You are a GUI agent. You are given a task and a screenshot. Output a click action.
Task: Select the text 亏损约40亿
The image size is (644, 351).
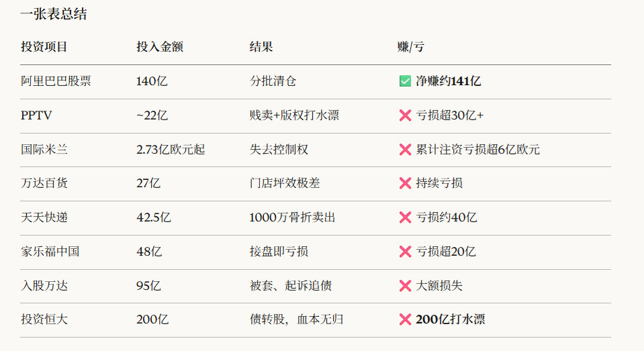447,217
